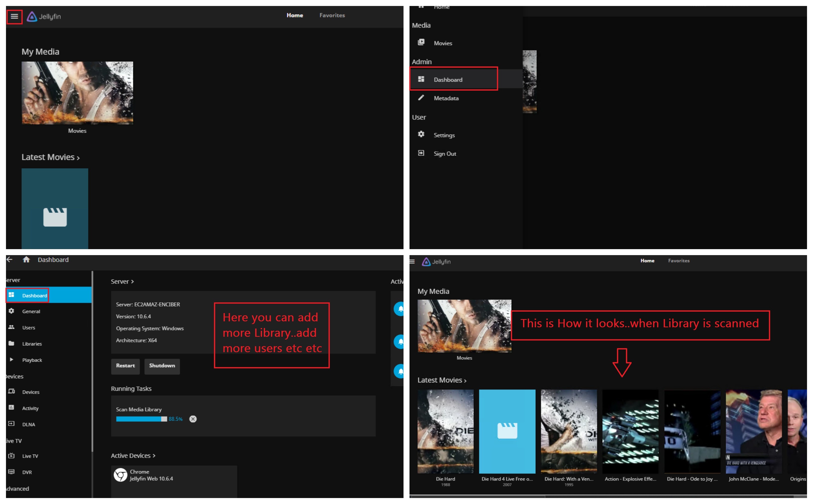Click the Metadata pencil icon

click(421, 98)
